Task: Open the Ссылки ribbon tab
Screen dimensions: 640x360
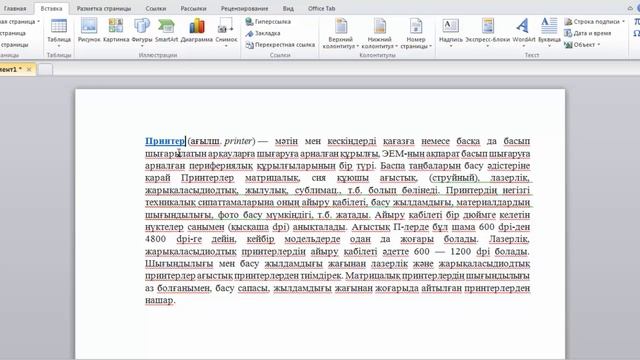Action: pos(156,8)
